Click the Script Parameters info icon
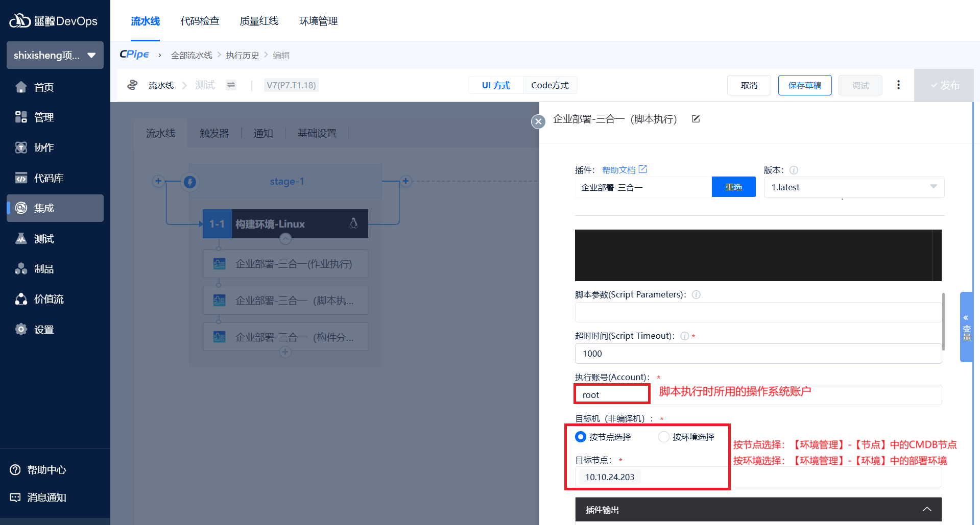Screen dimensions: 980x525 [x=696, y=295]
